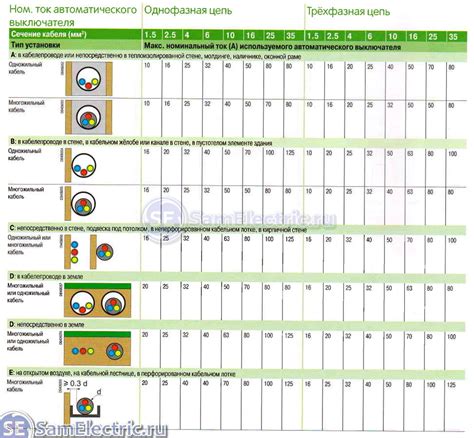Click the single-core cable diagram in section B
Screen dimensions: 474x438
[81, 165]
